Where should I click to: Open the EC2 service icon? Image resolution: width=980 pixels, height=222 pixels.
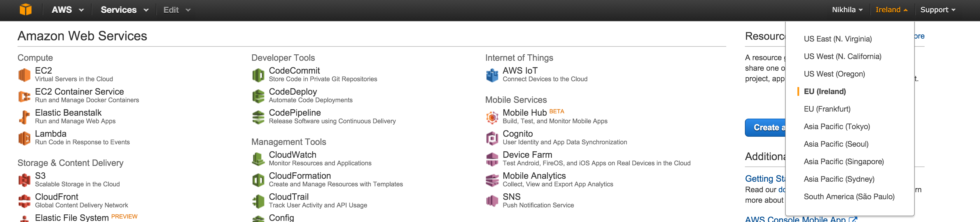click(24, 75)
